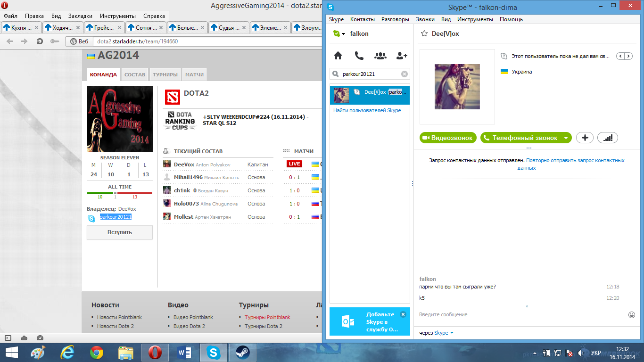Close the Outlook Skype promo banner
Image resolution: width=644 pixels, height=362 pixels.
[x=403, y=314]
